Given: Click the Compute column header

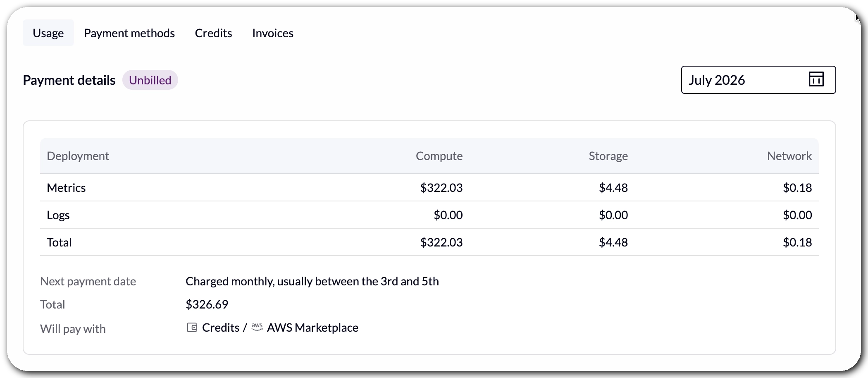Looking at the screenshot, I should [x=439, y=156].
